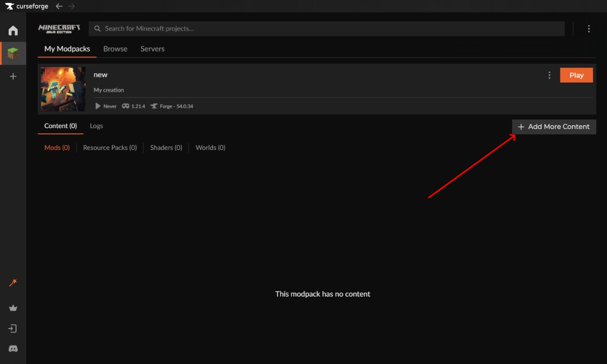607x364 pixels.
Task: Open the top-right three-dot options menu
Action: coord(589,29)
